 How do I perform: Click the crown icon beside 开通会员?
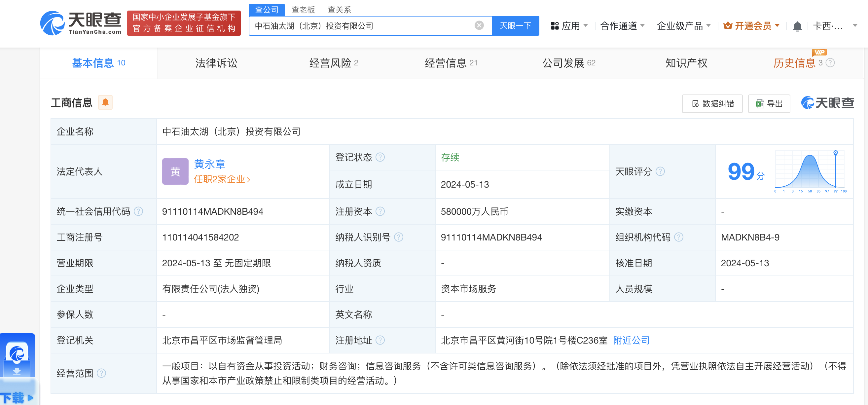click(x=728, y=26)
